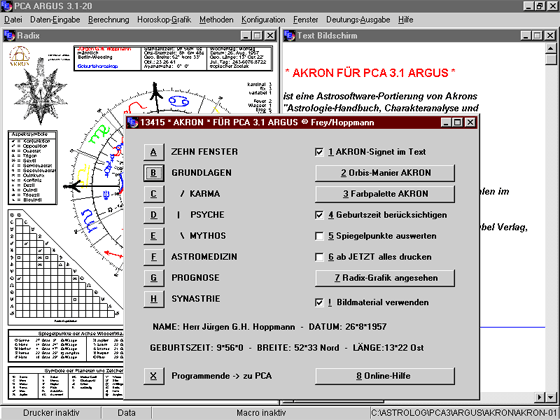Image resolution: width=560 pixels, height=420 pixels.
Task: Open the Online-Hilfe button
Action: tap(385, 376)
